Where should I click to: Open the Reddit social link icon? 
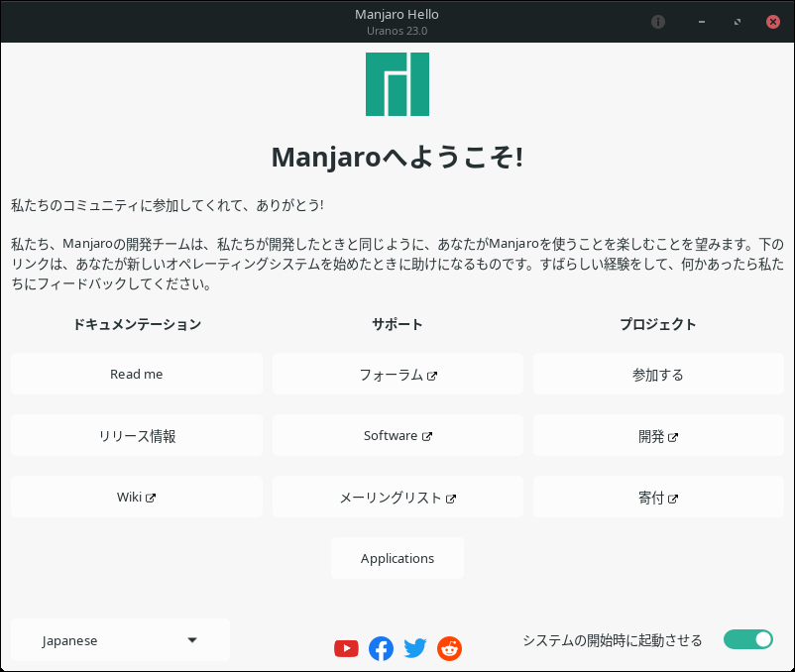tap(450, 648)
